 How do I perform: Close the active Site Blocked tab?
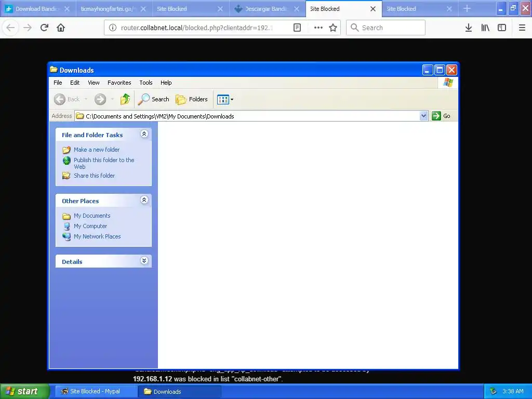pos(373,9)
